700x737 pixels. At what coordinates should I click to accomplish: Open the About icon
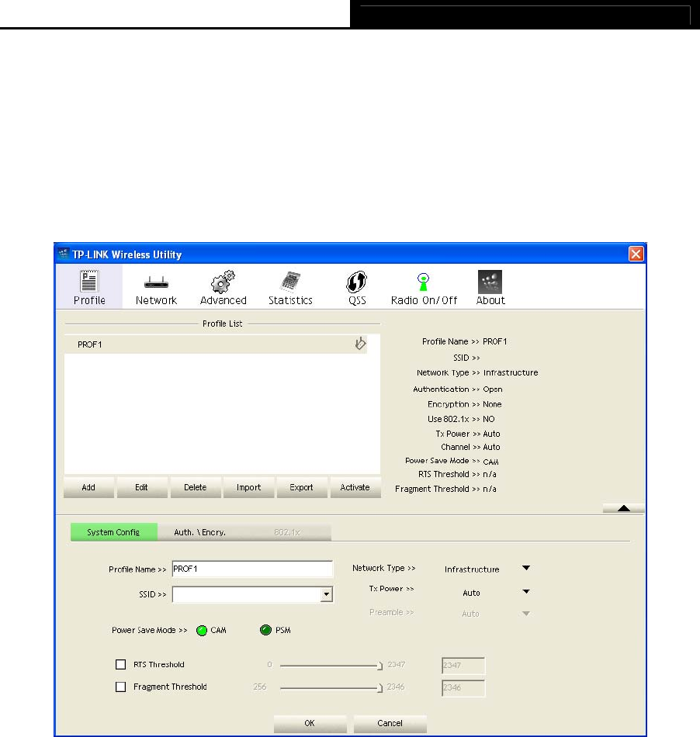click(490, 282)
